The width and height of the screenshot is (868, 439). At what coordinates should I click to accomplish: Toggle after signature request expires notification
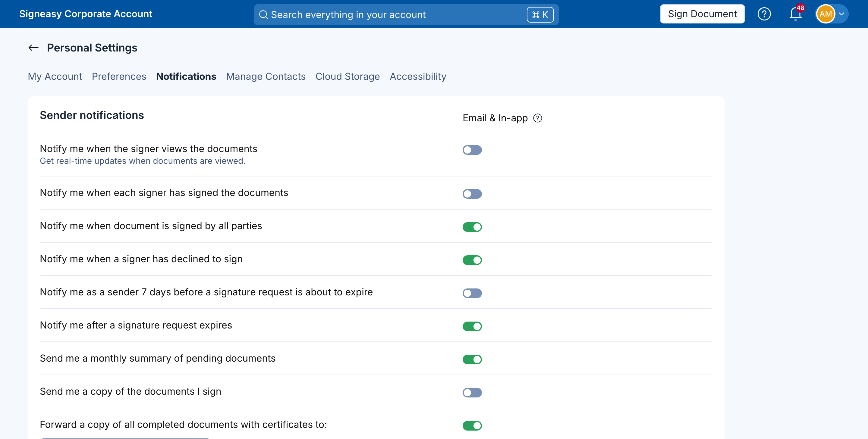click(472, 326)
